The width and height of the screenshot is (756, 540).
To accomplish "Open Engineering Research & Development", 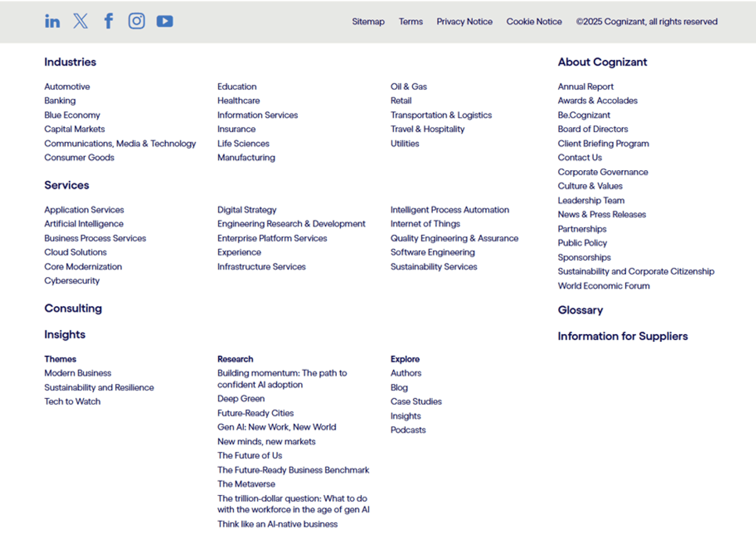I will [291, 224].
